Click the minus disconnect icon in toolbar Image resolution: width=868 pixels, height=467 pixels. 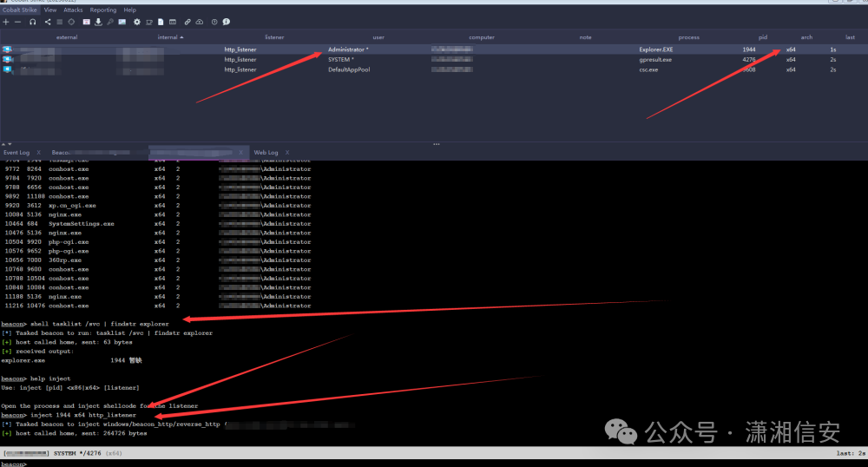click(17, 22)
